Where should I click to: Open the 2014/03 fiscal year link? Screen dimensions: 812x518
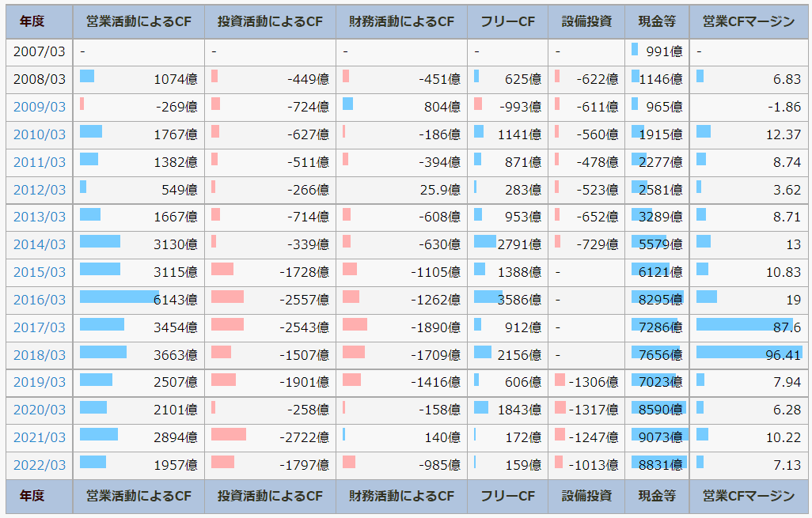pos(40,245)
